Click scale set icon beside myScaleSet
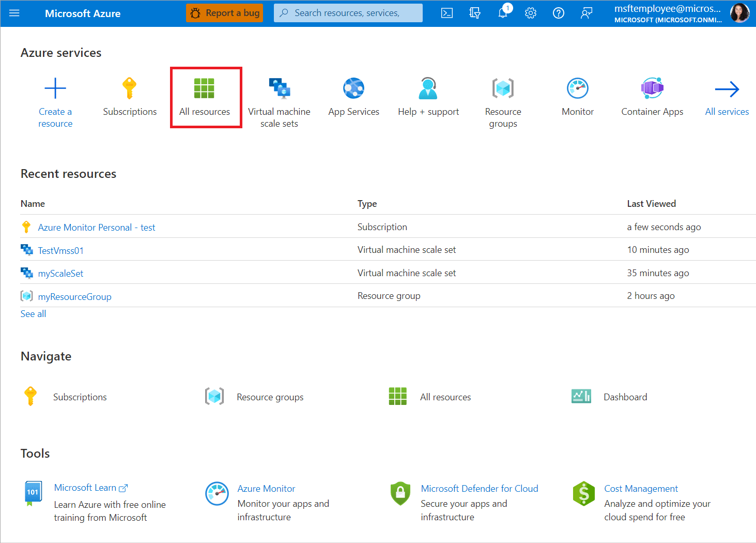The width and height of the screenshot is (756, 543). click(27, 273)
